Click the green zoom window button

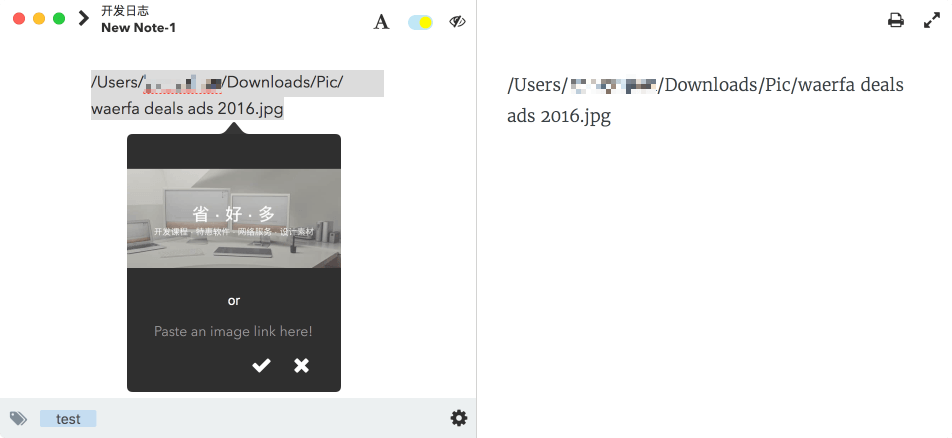[59, 18]
